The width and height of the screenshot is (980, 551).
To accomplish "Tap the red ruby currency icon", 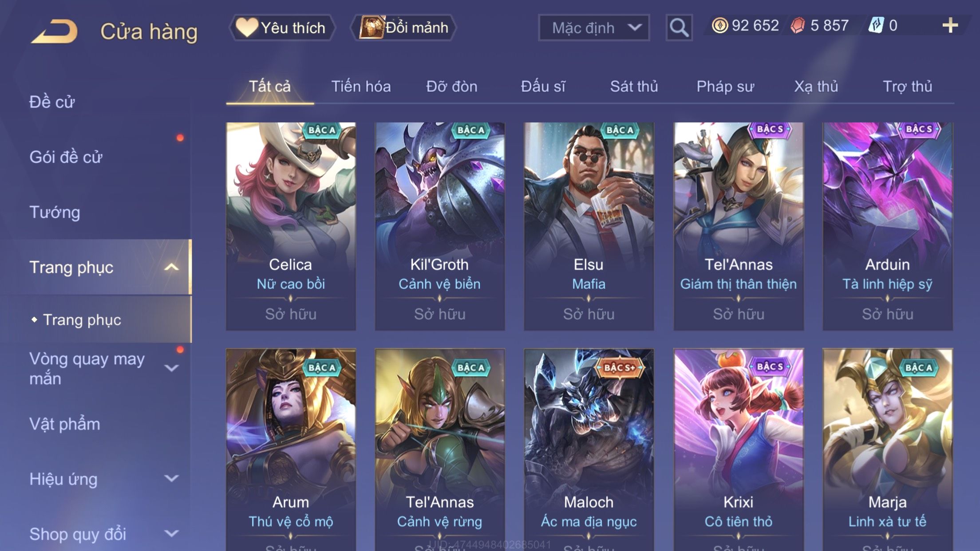I will (x=798, y=25).
